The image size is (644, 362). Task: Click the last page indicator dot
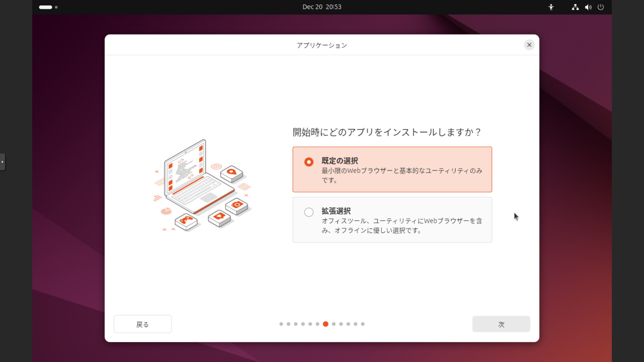click(363, 324)
